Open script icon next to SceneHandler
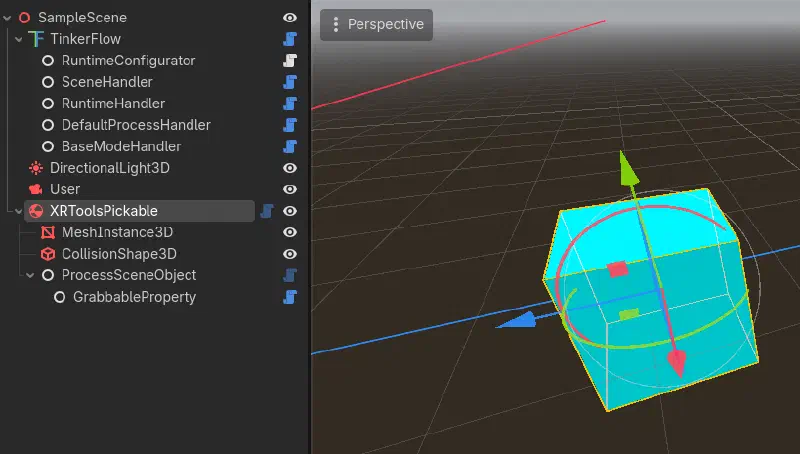 pyautogui.click(x=290, y=82)
